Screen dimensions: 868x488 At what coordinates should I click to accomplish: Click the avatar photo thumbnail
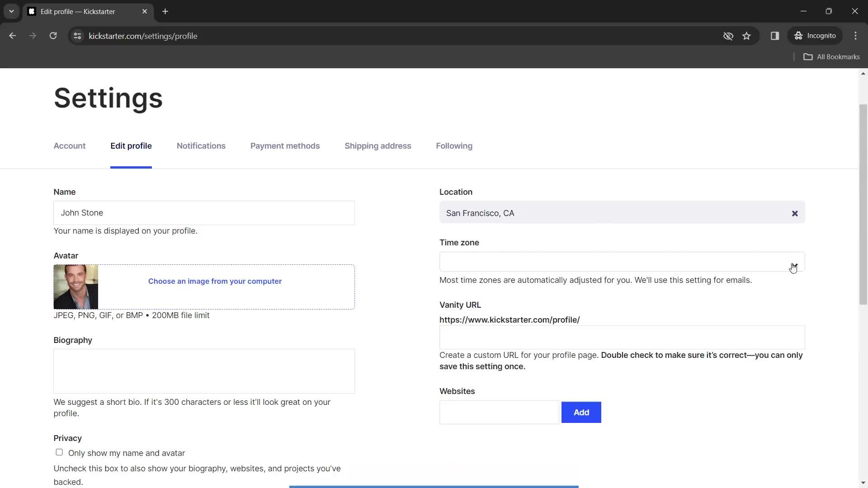75,287
